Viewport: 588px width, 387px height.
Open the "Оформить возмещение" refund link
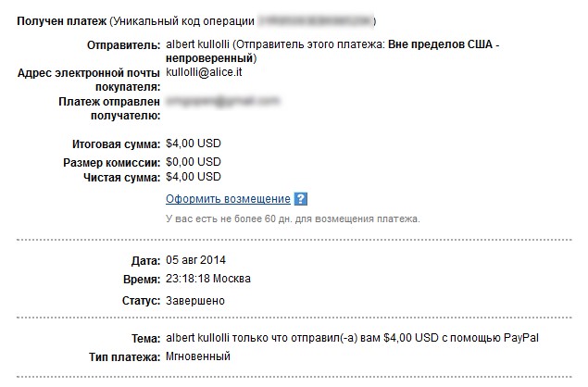click(x=228, y=199)
